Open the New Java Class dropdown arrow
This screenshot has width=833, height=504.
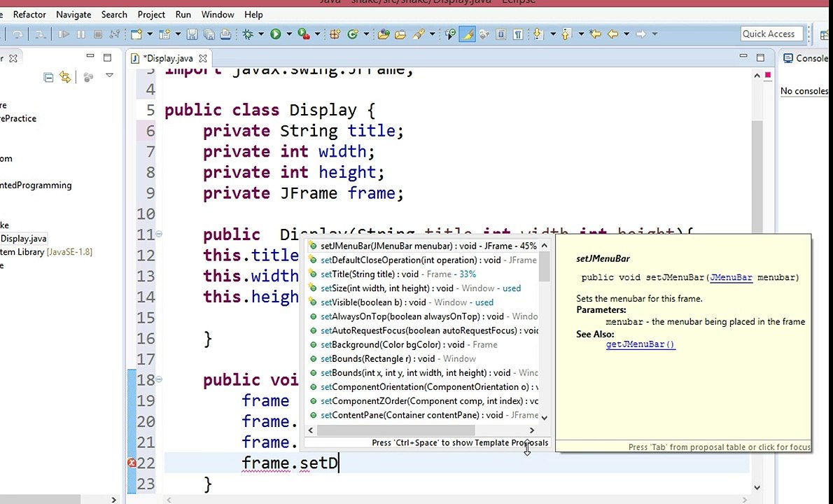pyautogui.click(x=366, y=34)
